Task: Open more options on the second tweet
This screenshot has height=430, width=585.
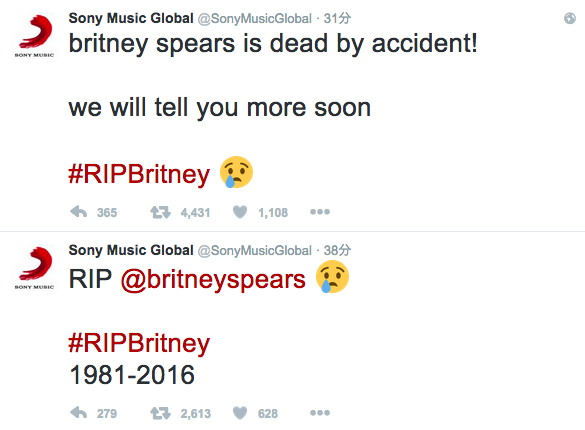Action: pyautogui.click(x=320, y=413)
